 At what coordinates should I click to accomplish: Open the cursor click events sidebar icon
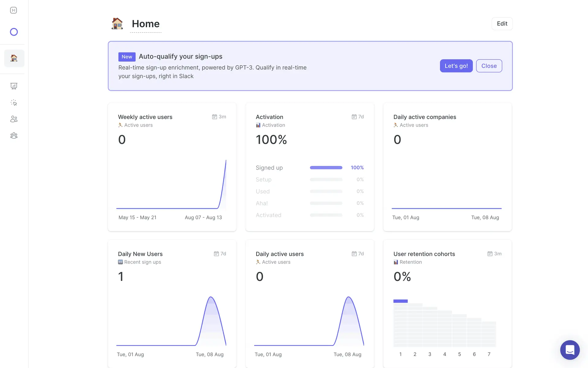(14, 103)
